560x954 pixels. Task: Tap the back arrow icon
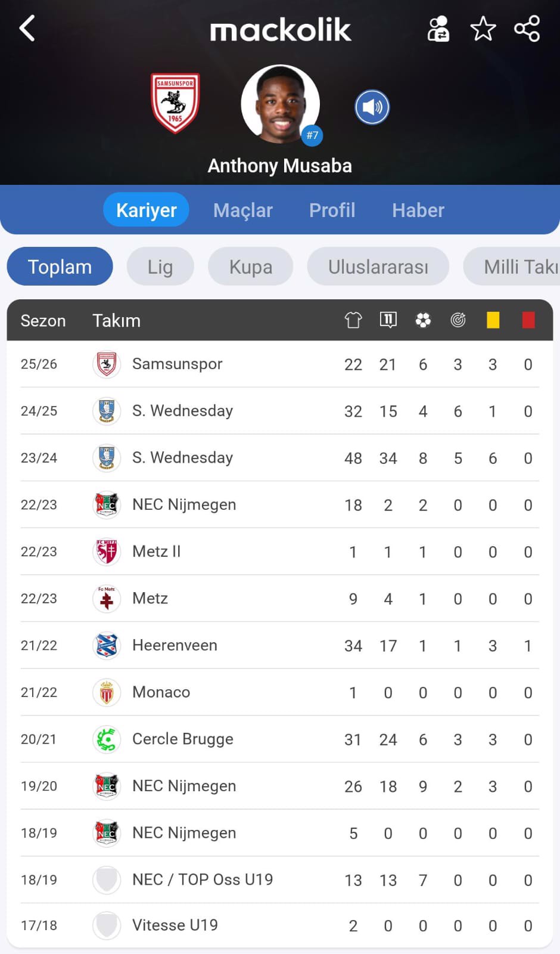[27, 28]
